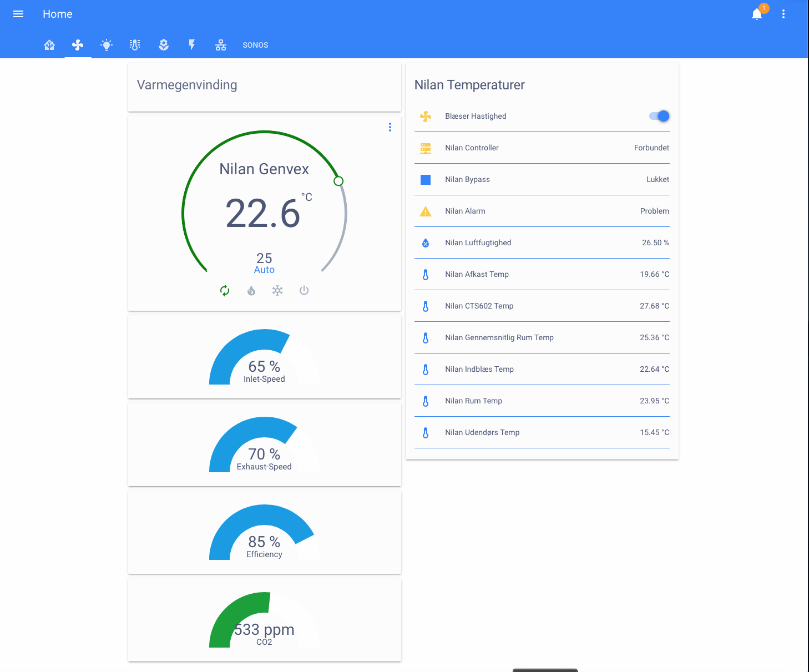Open the flower garden tab
Image resolution: width=809 pixels, height=672 pixels.
(x=164, y=45)
